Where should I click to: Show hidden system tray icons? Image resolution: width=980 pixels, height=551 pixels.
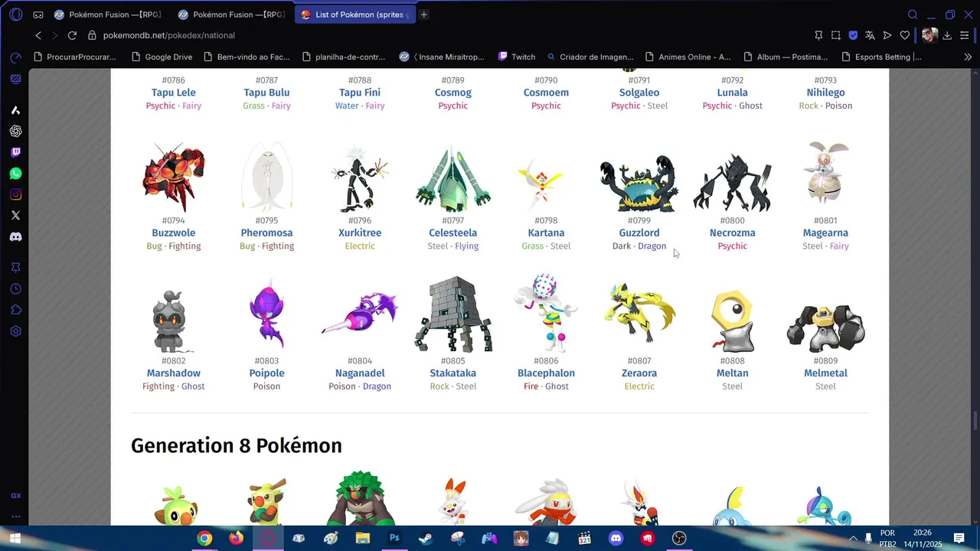pyautogui.click(x=853, y=539)
